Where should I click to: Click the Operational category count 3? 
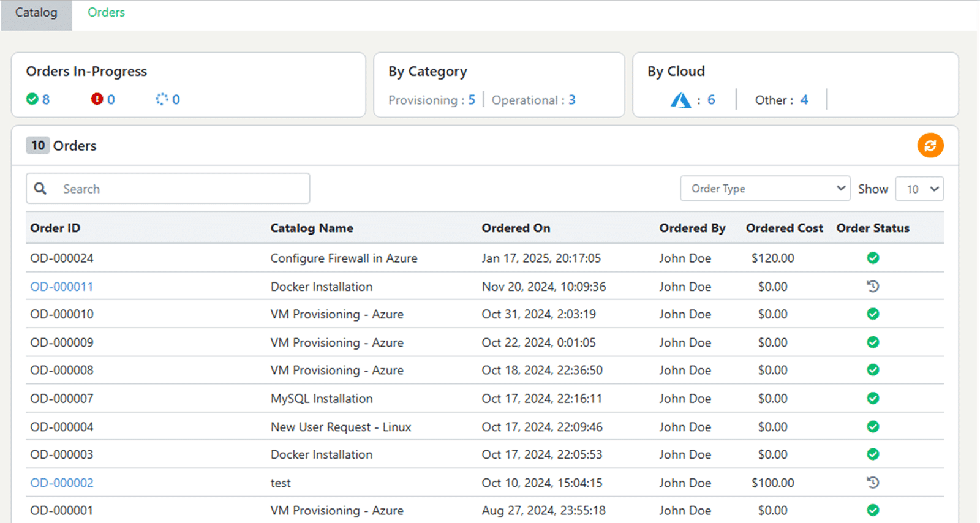click(x=571, y=100)
